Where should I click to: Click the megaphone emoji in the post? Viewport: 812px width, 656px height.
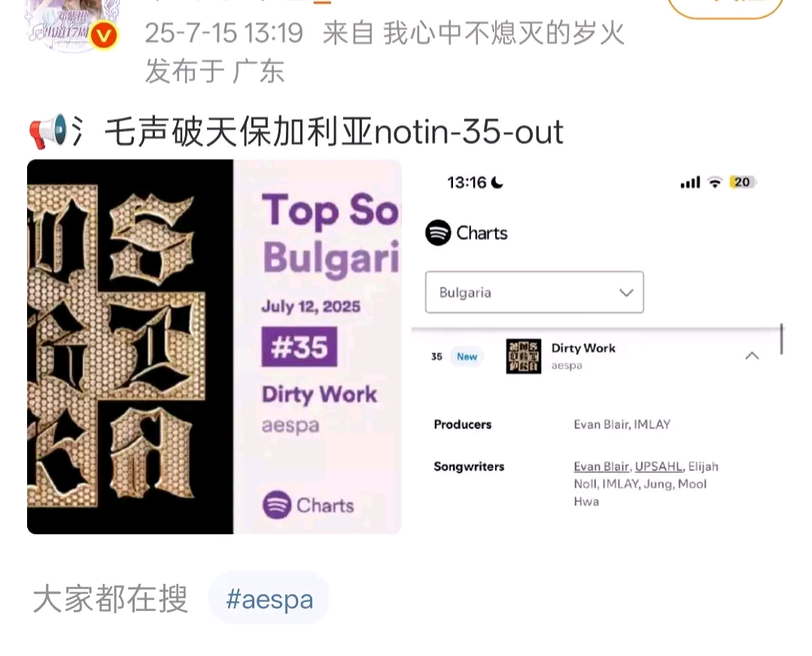click(x=48, y=130)
